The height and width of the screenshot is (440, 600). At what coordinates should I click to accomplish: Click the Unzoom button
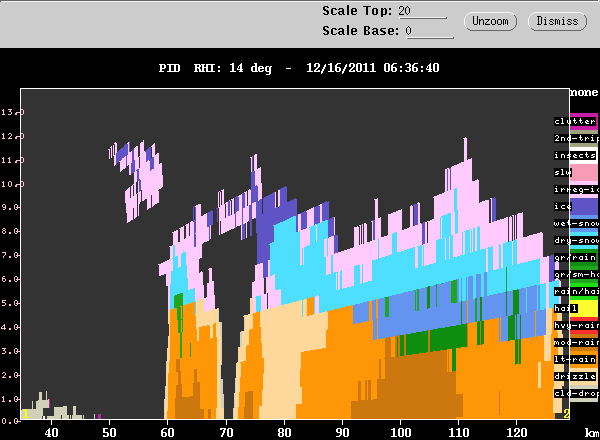[x=490, y=21]
